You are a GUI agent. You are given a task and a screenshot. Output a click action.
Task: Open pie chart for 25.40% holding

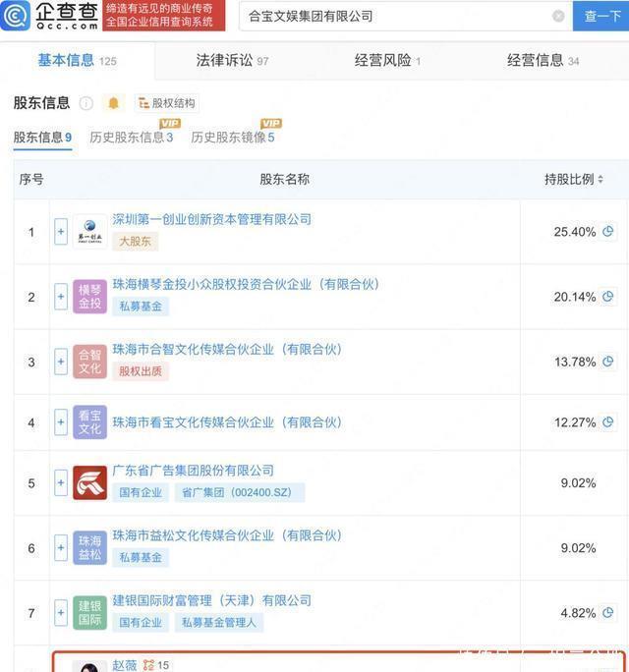coord(607,232)
